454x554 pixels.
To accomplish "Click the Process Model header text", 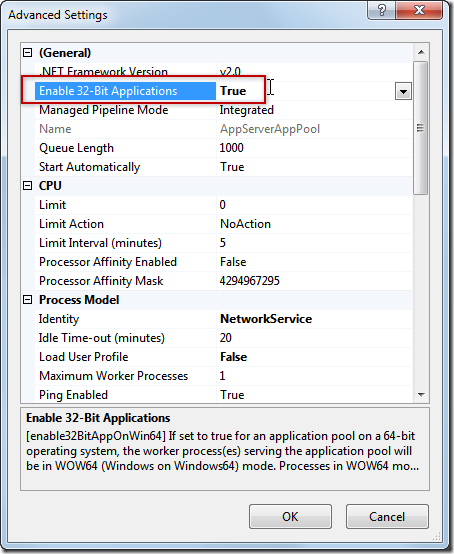I will coord(79,300).
